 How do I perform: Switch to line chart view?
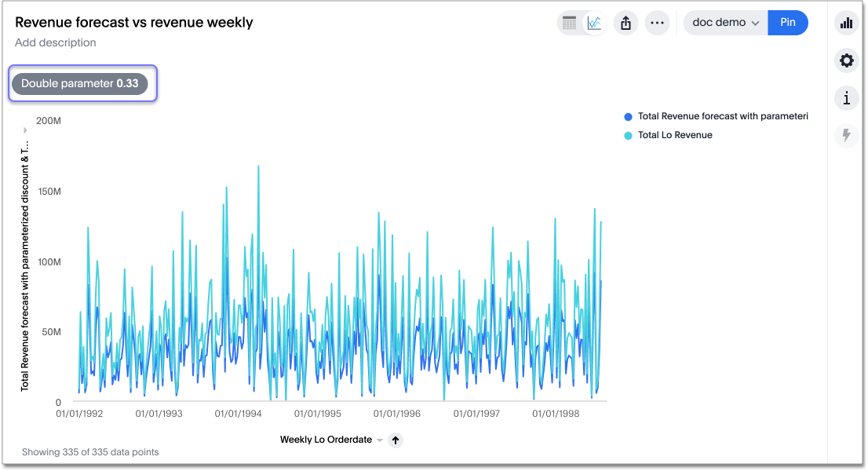click(x=595, y=23)
